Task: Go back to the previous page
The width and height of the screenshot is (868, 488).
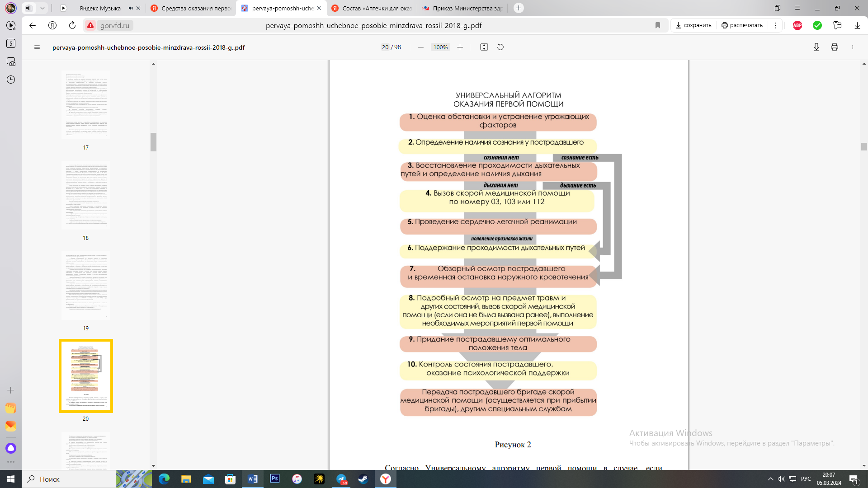Action: 33,26
